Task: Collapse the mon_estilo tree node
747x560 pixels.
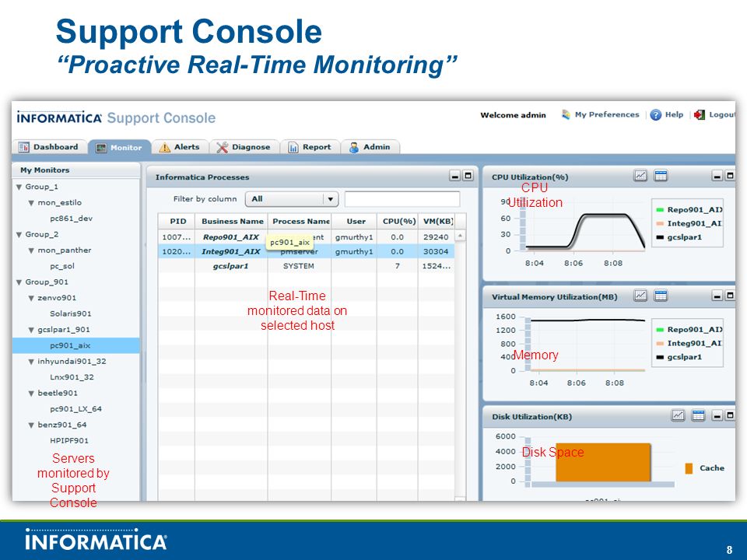Action: point(31,203)
